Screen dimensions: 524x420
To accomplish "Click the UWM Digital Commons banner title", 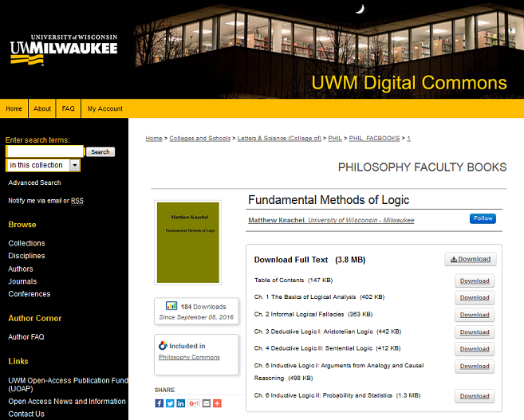I will (x=409, y=83).
